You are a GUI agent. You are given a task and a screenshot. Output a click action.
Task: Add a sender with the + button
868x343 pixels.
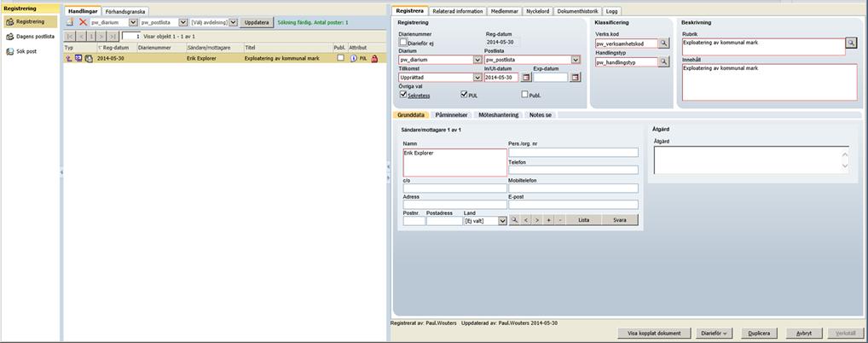(548, 220)
